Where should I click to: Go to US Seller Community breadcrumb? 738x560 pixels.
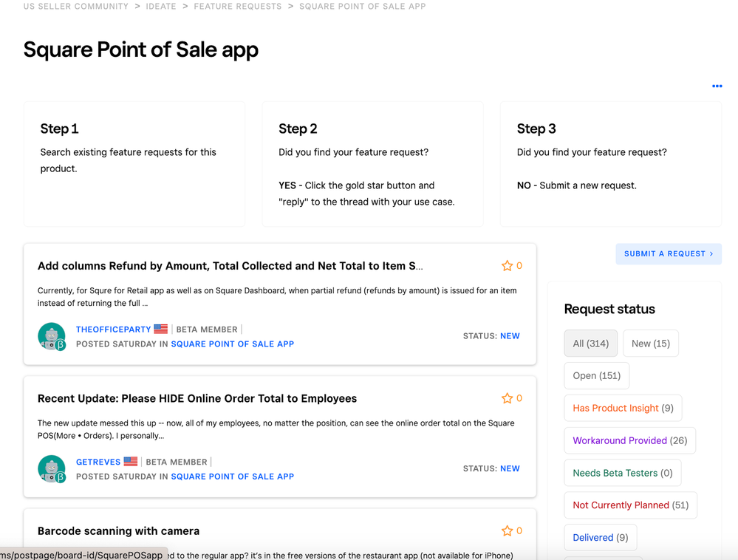(76, 6)
